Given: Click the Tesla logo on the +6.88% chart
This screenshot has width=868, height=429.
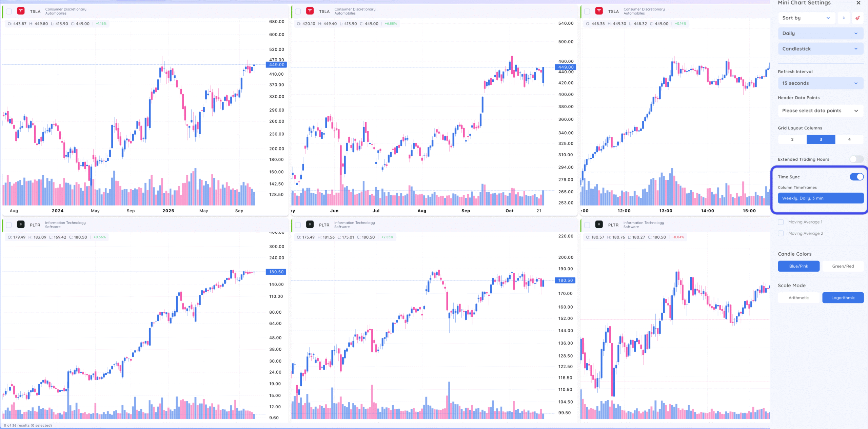Looking at the screenshot, I should [310, 11].
